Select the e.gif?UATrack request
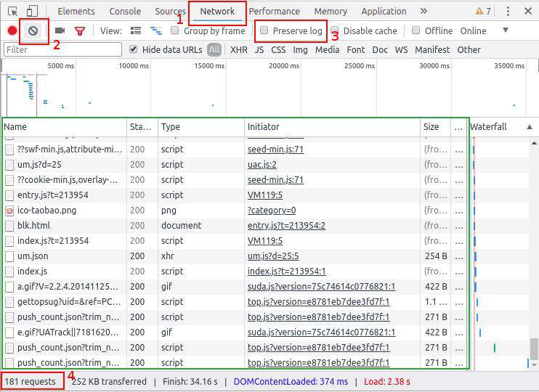The height and width of the screenshot is (392, 539). (235, 332)
